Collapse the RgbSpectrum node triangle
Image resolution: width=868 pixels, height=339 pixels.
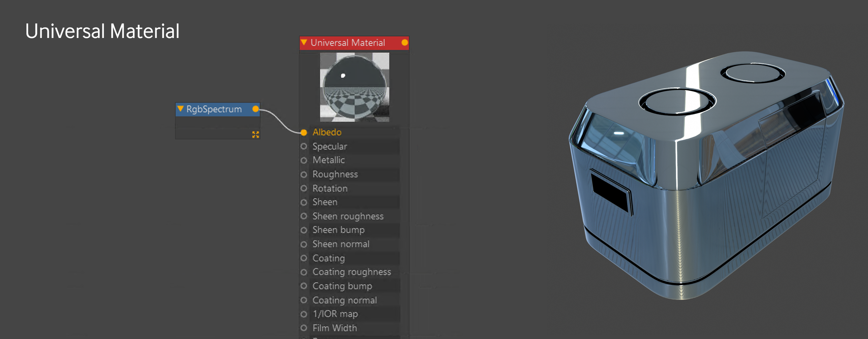pos(180,109)
